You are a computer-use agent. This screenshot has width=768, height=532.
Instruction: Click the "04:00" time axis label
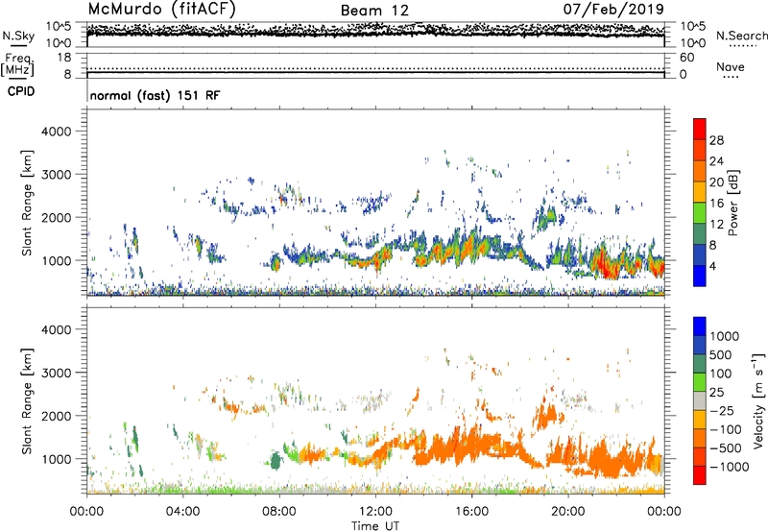(x=183, y=512)
